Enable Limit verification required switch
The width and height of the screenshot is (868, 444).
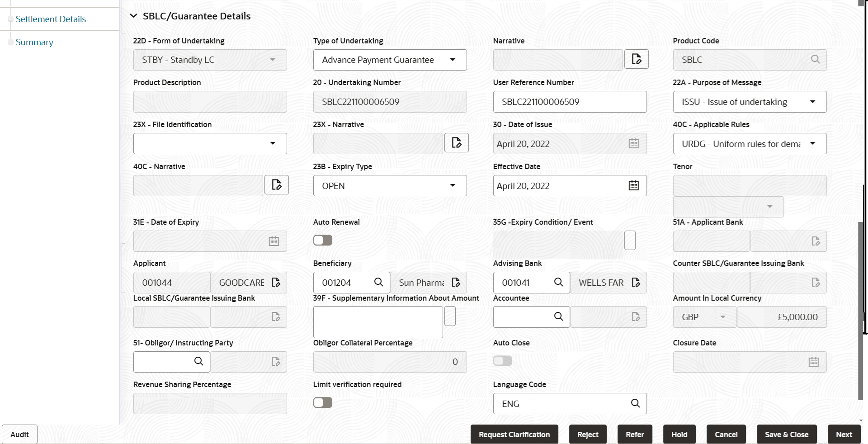[323, 402]
